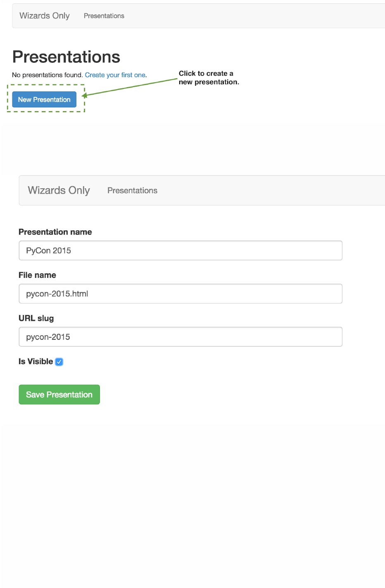
Task: Click the 'Presentation name' field label
Action: point(55,232)
